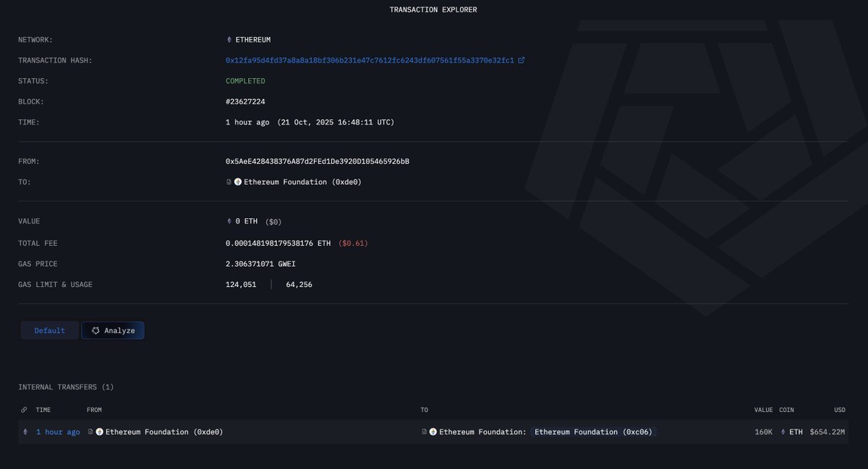Screen dimensions: 868x469
Task: Click the gas limit value 124,051
Action: coord(241,285)
